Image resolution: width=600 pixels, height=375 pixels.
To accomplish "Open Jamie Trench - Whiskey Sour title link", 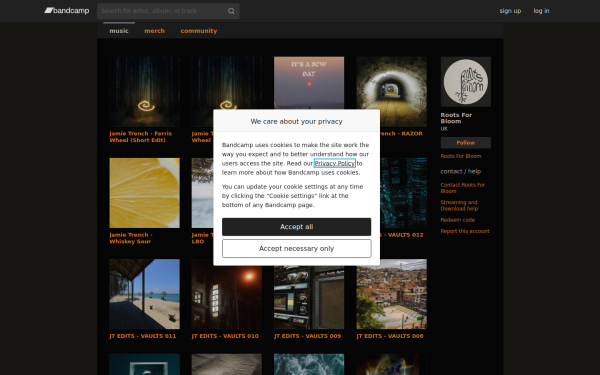I will [130, 238].
